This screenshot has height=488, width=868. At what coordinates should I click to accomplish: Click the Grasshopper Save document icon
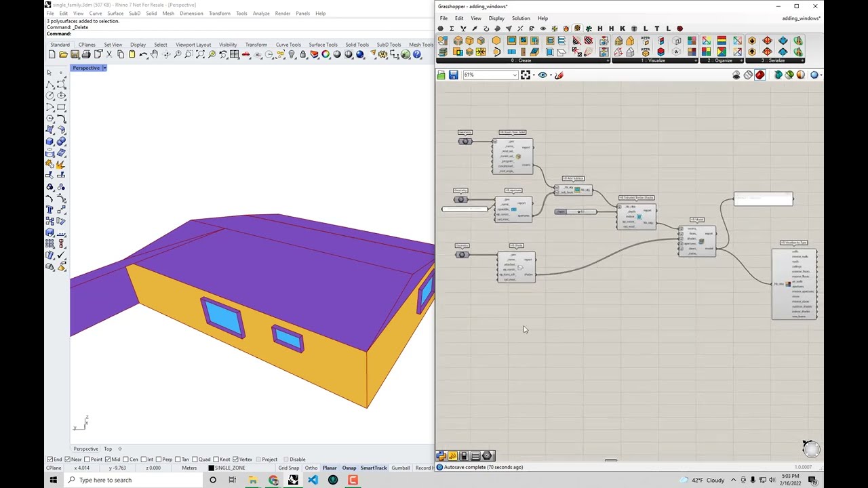point(453,75)
